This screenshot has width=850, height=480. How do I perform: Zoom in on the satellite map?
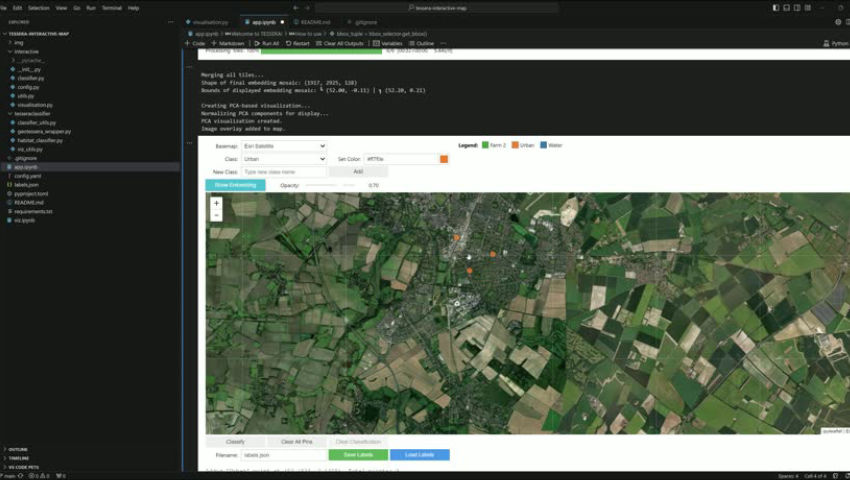click(x=216, y=203)
